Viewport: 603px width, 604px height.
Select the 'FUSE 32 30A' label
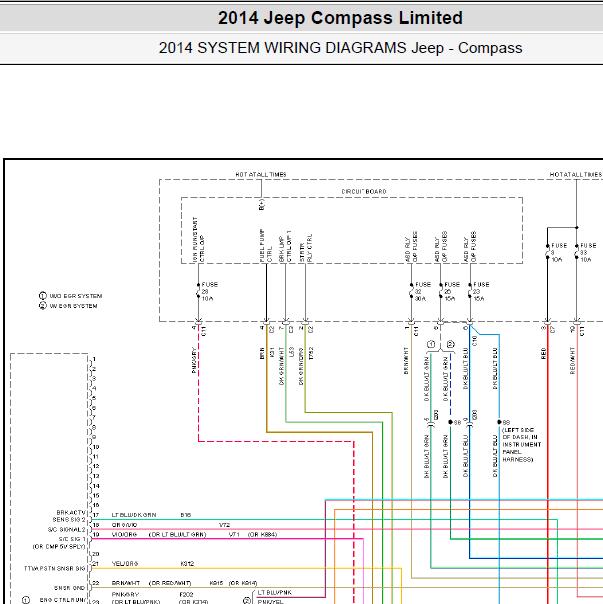[x=423, y=292]
